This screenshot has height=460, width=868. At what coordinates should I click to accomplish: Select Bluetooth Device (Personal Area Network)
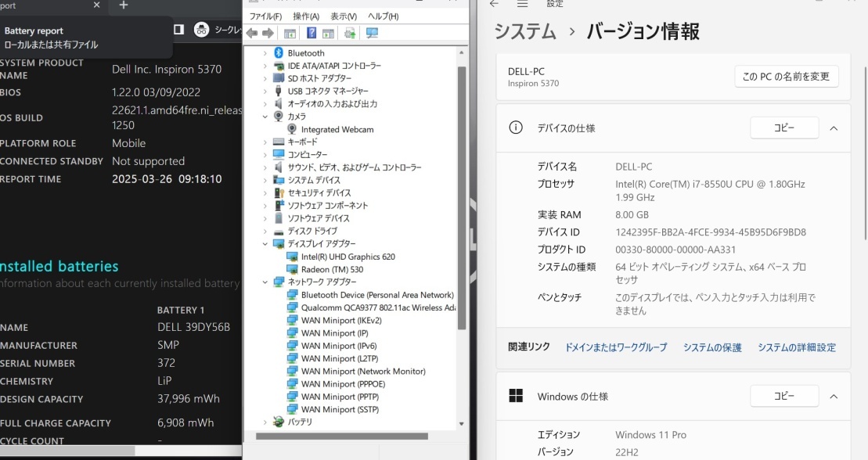click(x=377, y=295)
